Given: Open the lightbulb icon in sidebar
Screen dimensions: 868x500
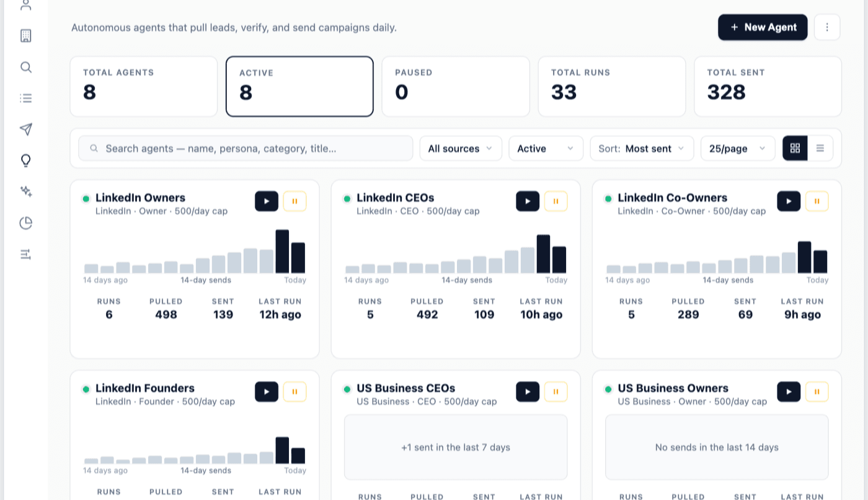Looking at the screenshot, I should [25, 160].
